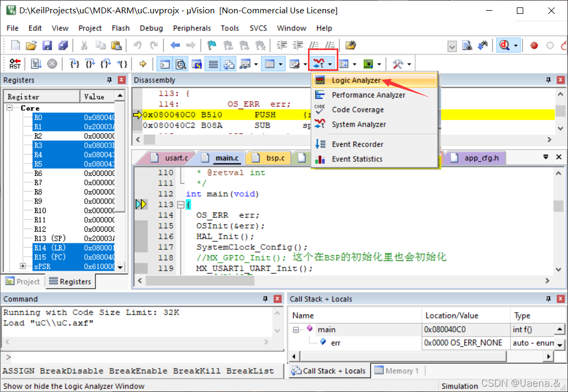
Task: Open Serial Windows dropdown arrow
Action: 305,64
